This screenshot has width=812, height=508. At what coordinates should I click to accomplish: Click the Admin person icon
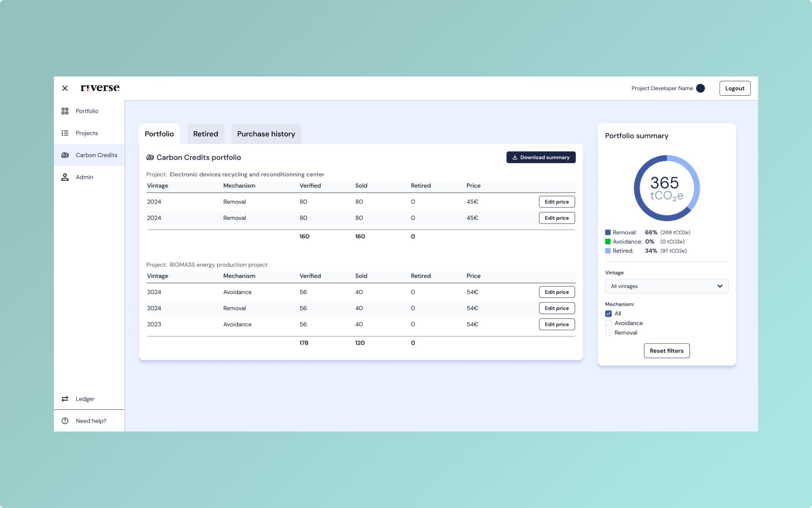click(x=65, y=177)
